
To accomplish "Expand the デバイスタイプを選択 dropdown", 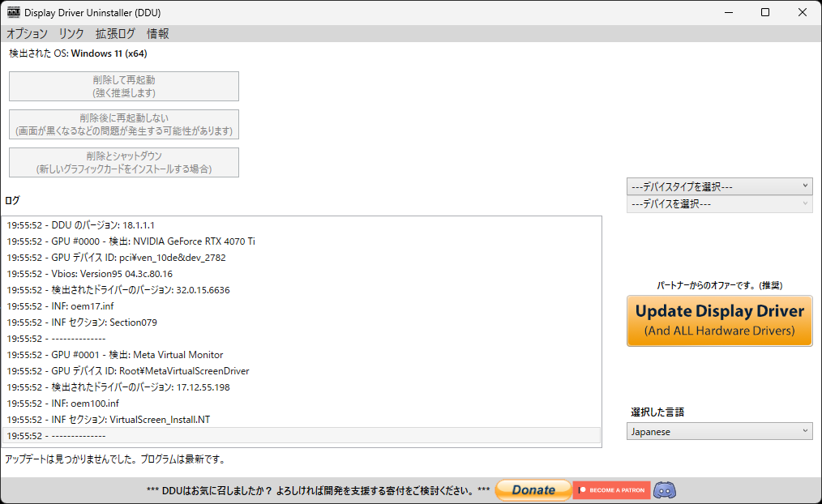I will [719, 186].
